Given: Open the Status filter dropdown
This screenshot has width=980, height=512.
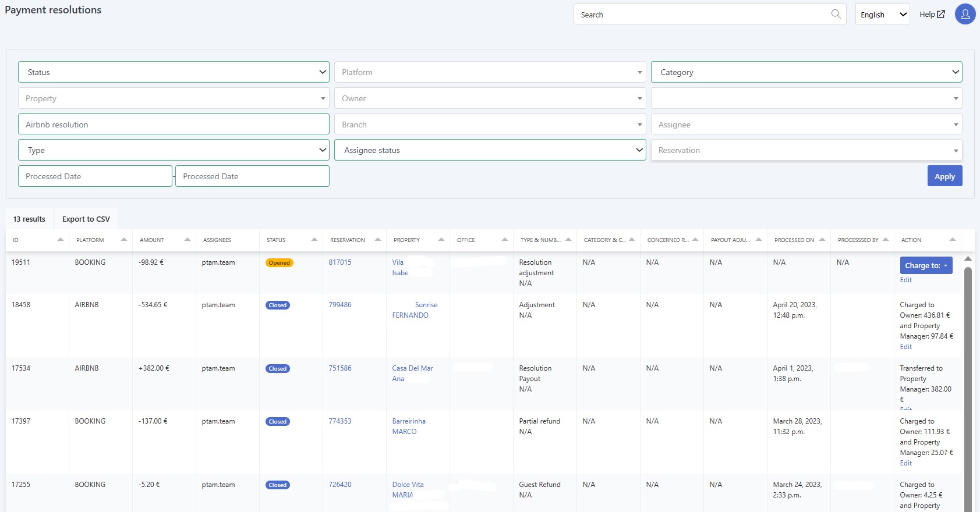Looking at the screenshot, I should point(174,72).
